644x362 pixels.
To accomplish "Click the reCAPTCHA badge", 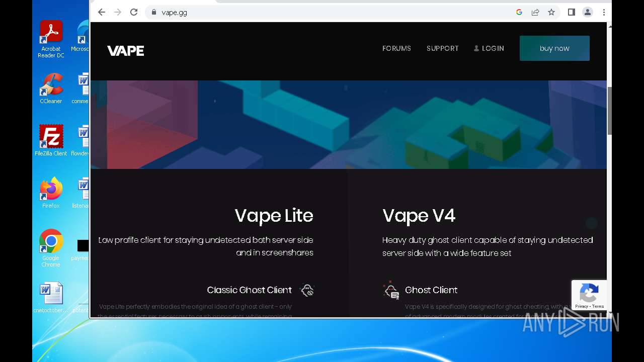I will coord(589,296).
